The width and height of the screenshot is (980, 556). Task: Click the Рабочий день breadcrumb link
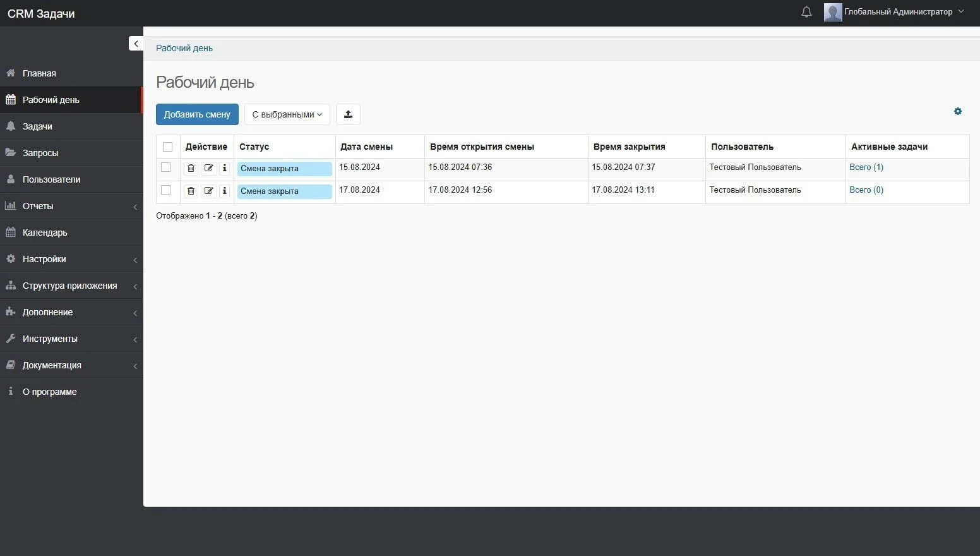click(184, 48)
